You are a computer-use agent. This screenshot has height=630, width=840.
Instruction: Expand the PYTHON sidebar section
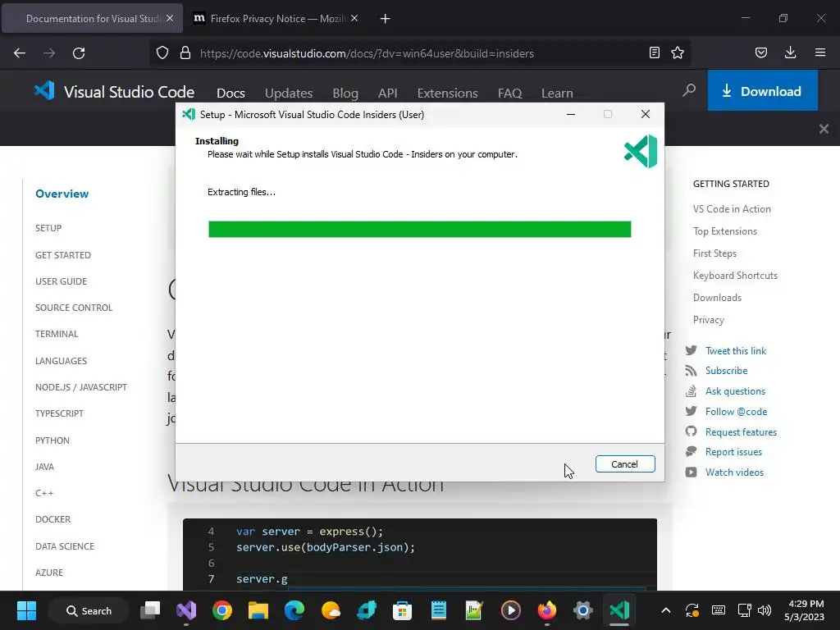pyautogui.click(x=52, y=441)
